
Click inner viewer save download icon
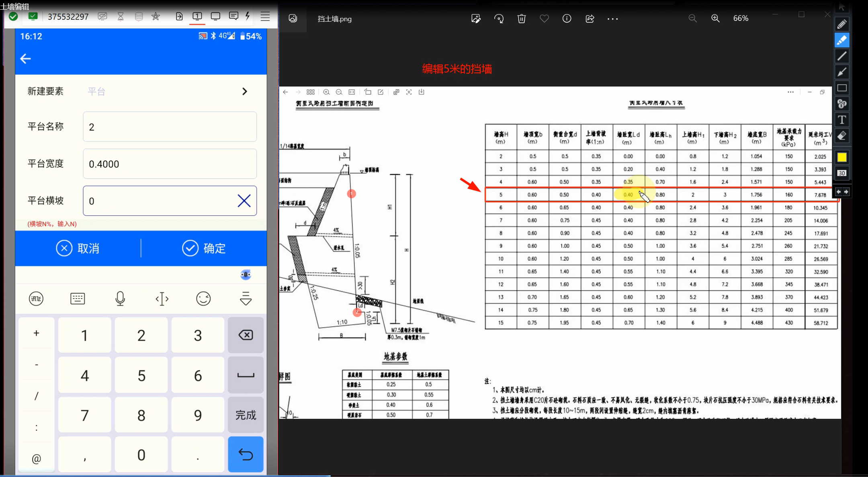(x=422, y=92)
